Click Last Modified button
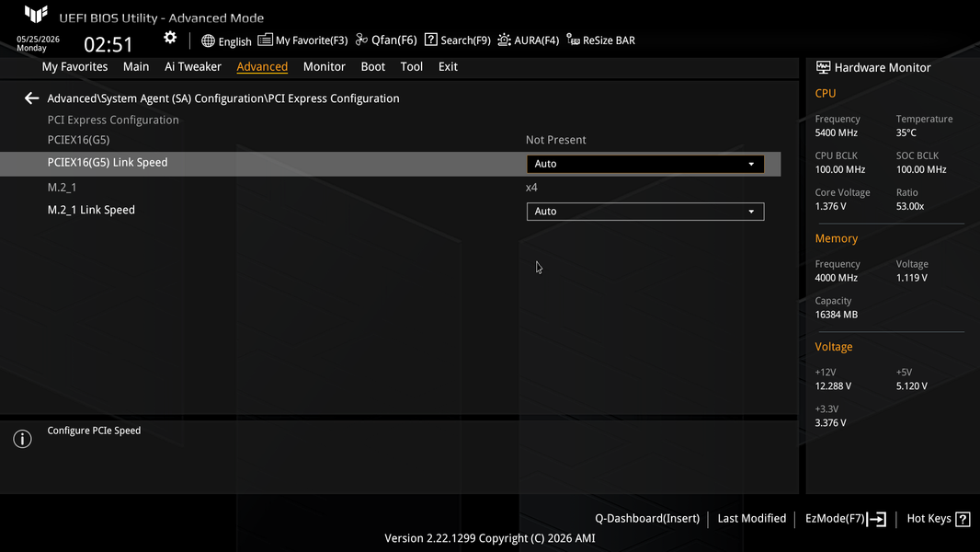The width and height of the screenshot is (980, 552). 752,518
